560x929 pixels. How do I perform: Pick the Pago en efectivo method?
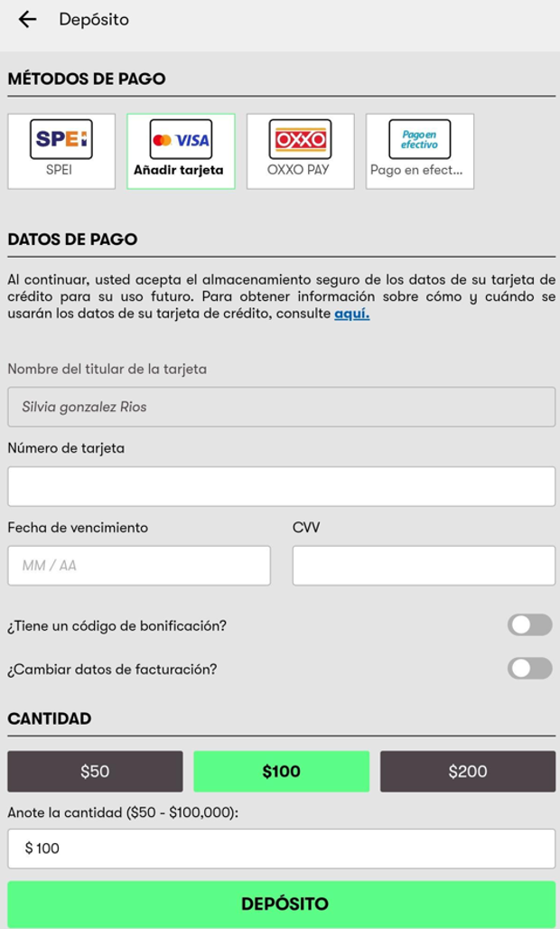click(x=419, y=151)
